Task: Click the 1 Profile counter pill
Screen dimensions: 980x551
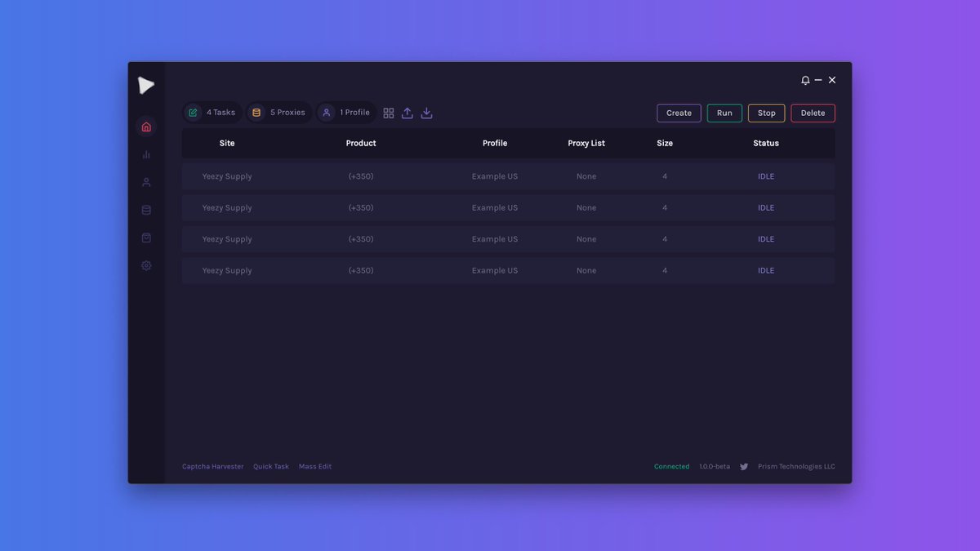Action: (x=345, y=113)
